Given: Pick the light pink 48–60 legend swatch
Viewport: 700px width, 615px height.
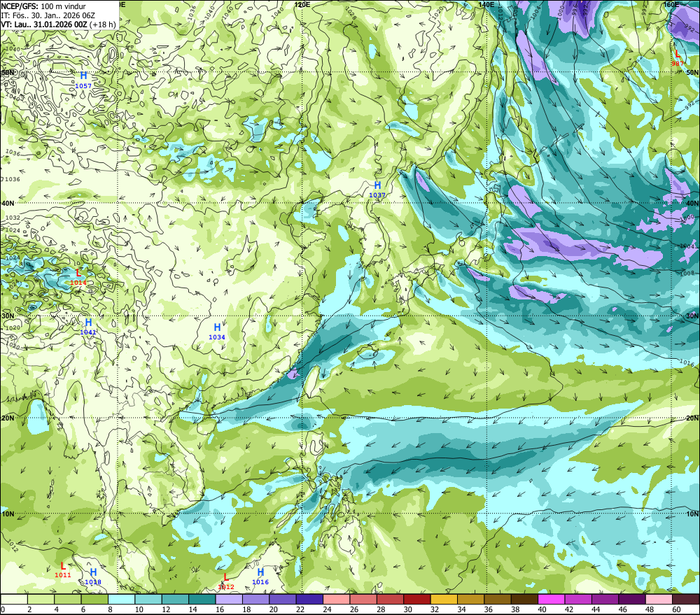Looking at the screenshot, I should click(x=659, y=599).
